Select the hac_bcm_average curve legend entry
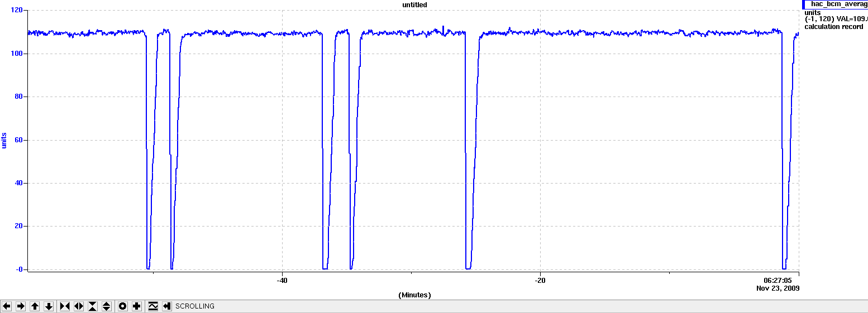The height and width of the screenshot is (313, 868). [x=835, y=4]
